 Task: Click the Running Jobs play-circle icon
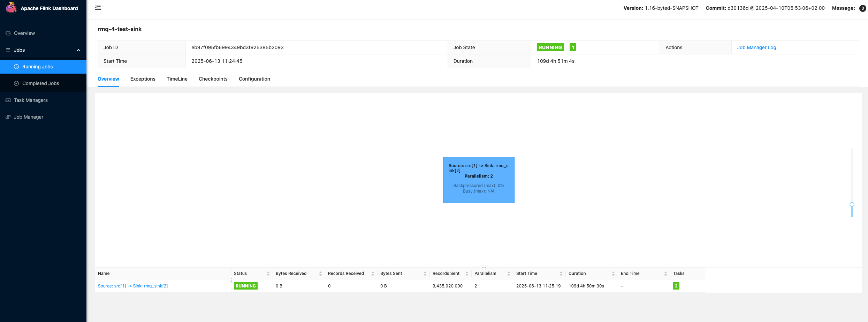16,67
